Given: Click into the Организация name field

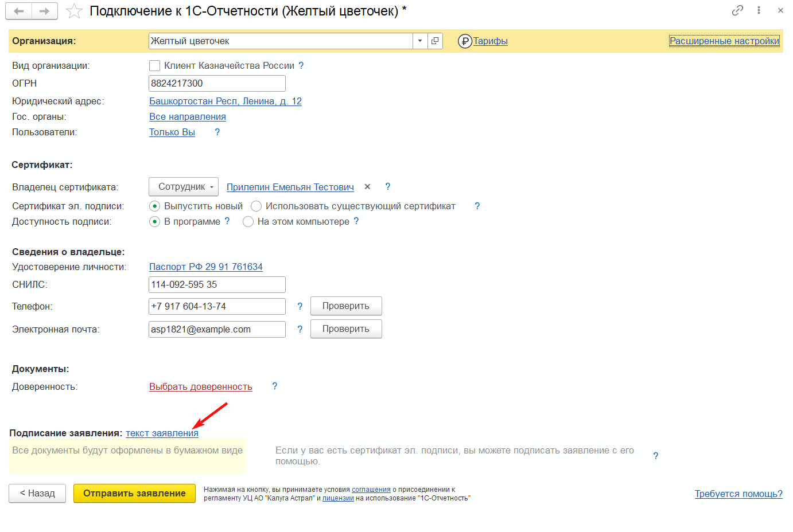Looking at the screenshot, I should tap(281, 41).
